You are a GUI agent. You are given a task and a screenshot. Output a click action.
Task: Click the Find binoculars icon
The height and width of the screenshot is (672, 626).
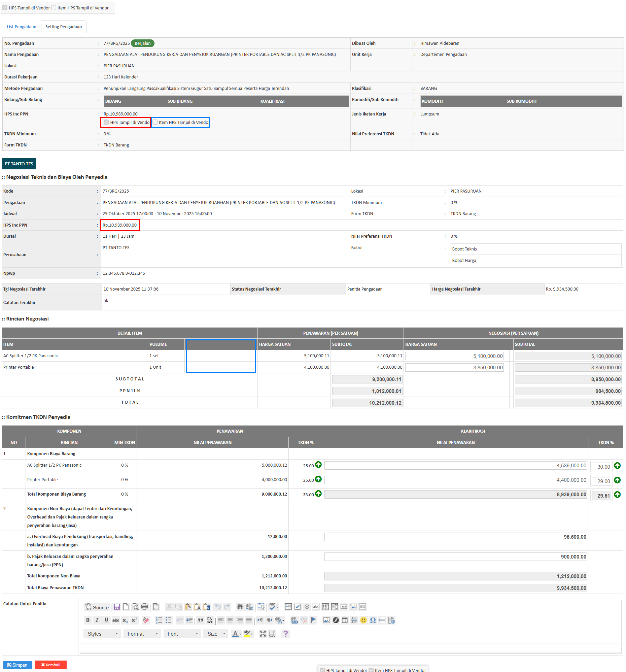tap(240, 607)
